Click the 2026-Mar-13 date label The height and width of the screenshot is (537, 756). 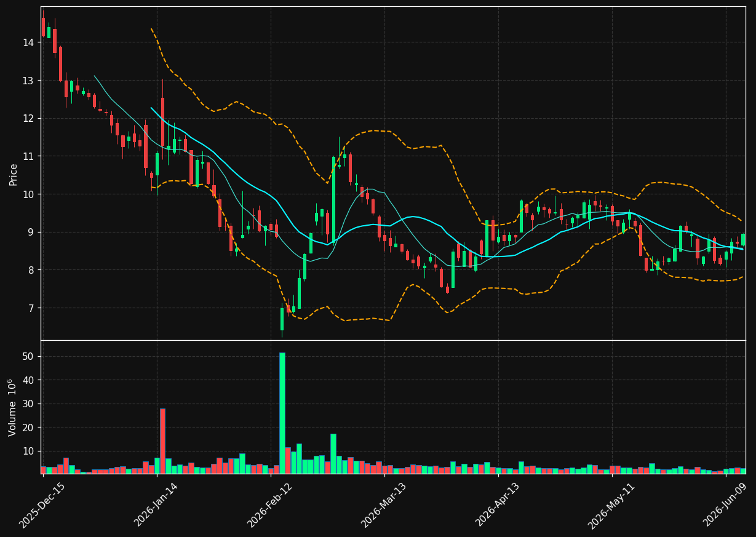[x=383, y=505]
